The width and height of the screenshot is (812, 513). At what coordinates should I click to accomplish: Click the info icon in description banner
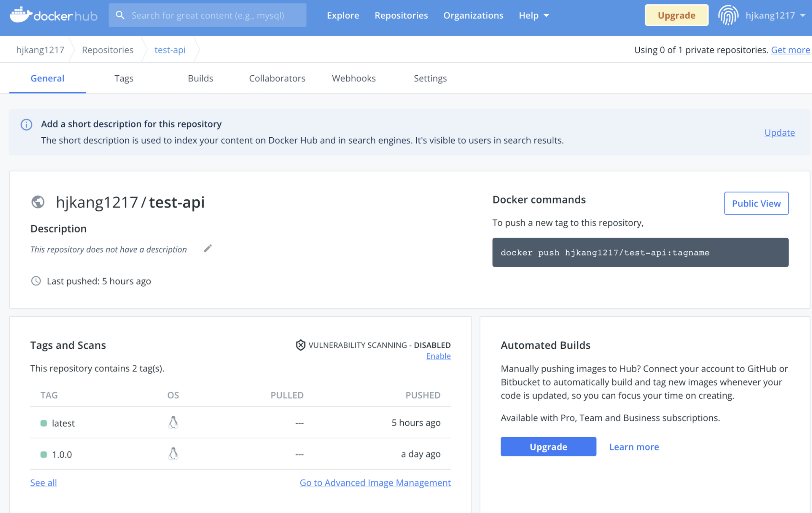tap(26, 124)
